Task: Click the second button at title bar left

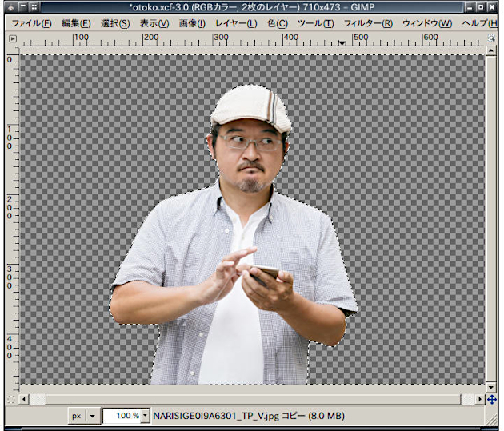Action: point(22,6)
